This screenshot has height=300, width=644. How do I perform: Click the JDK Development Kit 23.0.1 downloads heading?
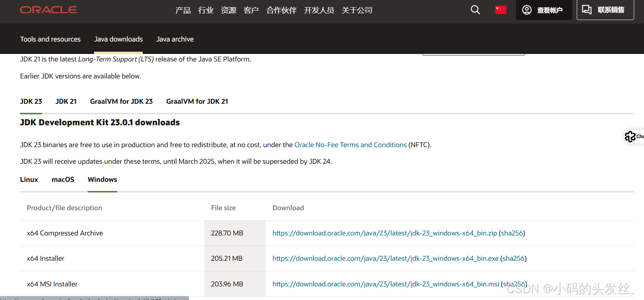[x=100, y=123]
